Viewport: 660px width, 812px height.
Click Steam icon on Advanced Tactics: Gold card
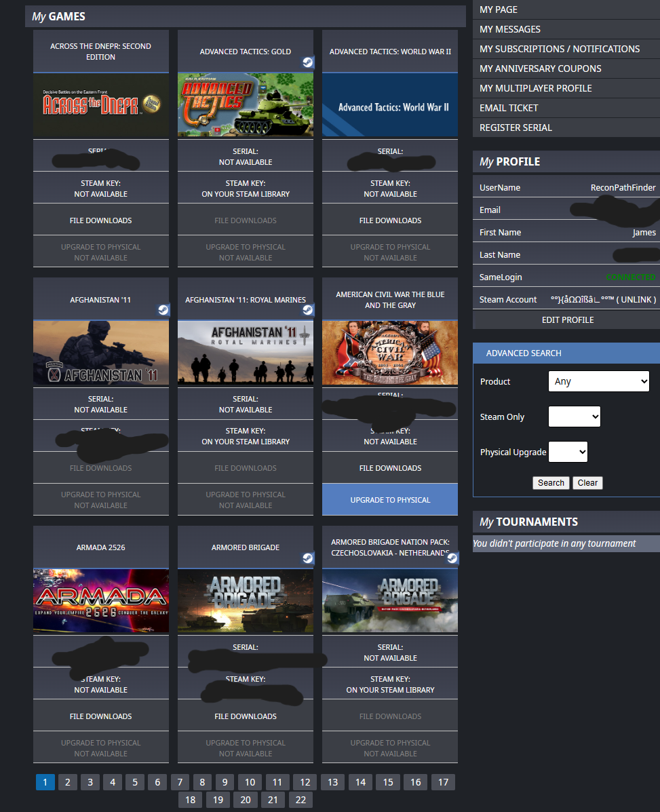(x=307, y=62)
